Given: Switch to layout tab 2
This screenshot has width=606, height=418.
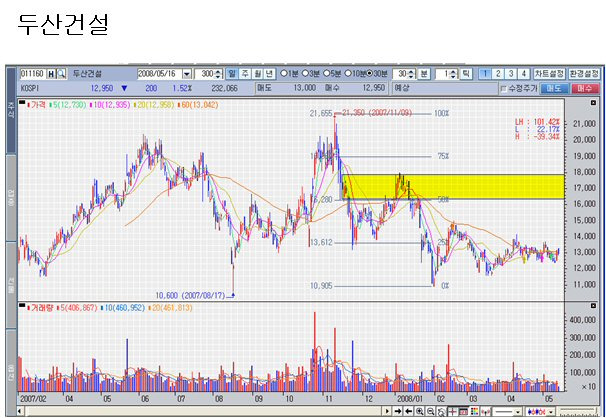Looking at the screenshot, I should pos(498,73).
